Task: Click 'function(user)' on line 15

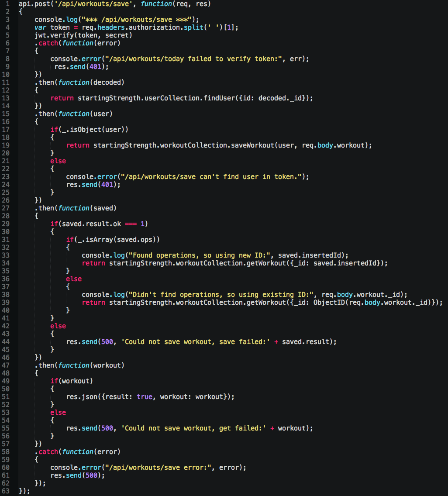Action: [x=86, y=114]
